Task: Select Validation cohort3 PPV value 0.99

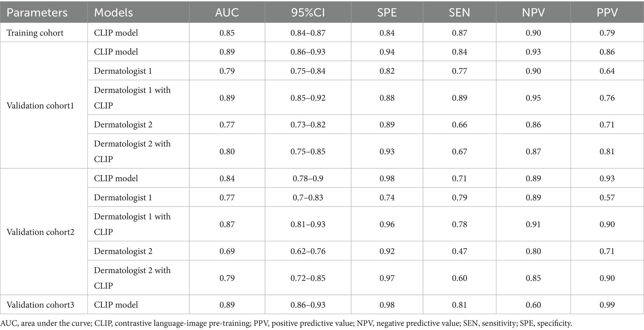Action: click(x=607, y=304)
